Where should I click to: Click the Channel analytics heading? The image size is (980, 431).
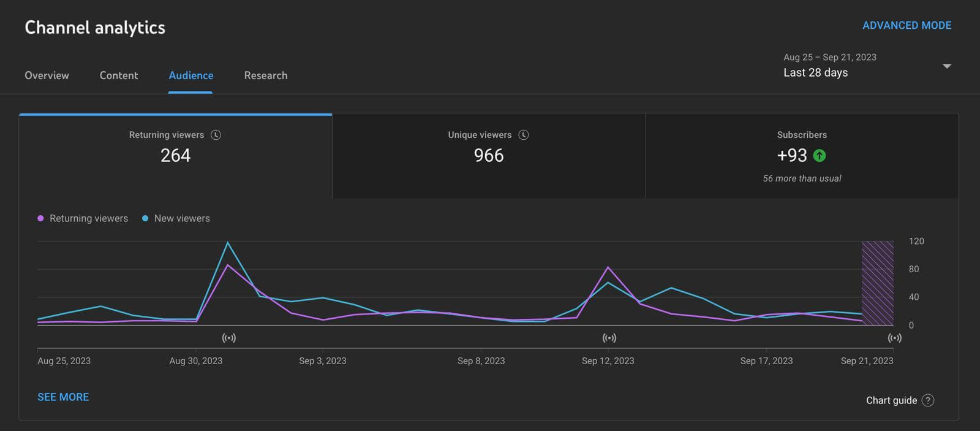95,28
